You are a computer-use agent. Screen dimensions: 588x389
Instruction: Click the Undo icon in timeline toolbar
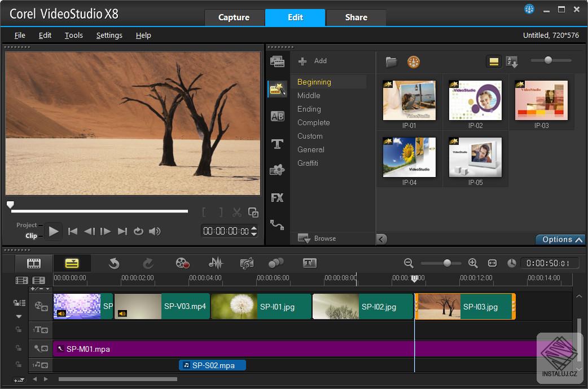[115, 263]
